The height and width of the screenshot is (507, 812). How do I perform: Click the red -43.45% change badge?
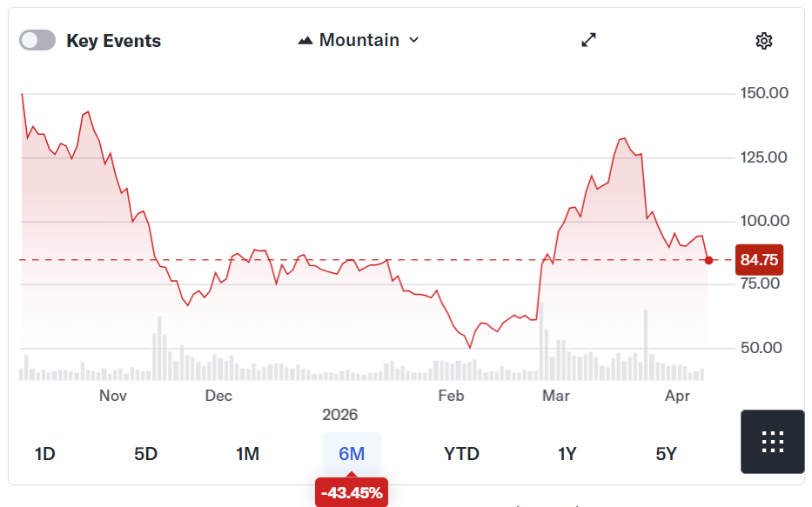352,492
